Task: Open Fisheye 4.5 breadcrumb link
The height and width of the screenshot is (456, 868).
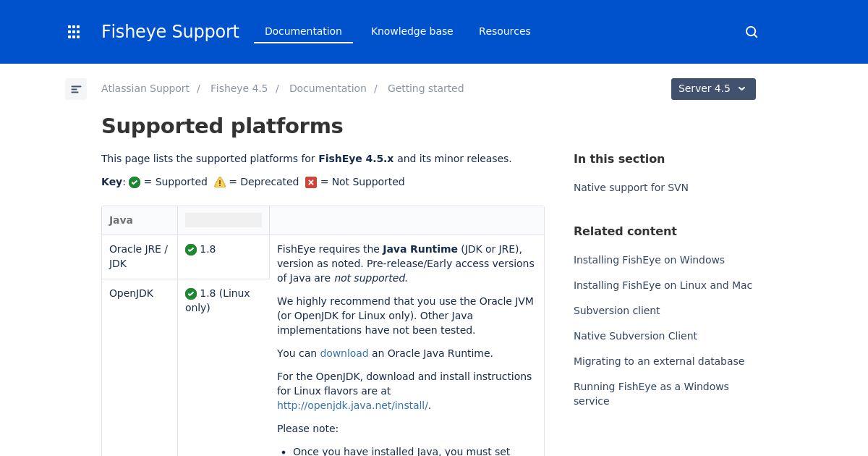Action: coord(239,88)
